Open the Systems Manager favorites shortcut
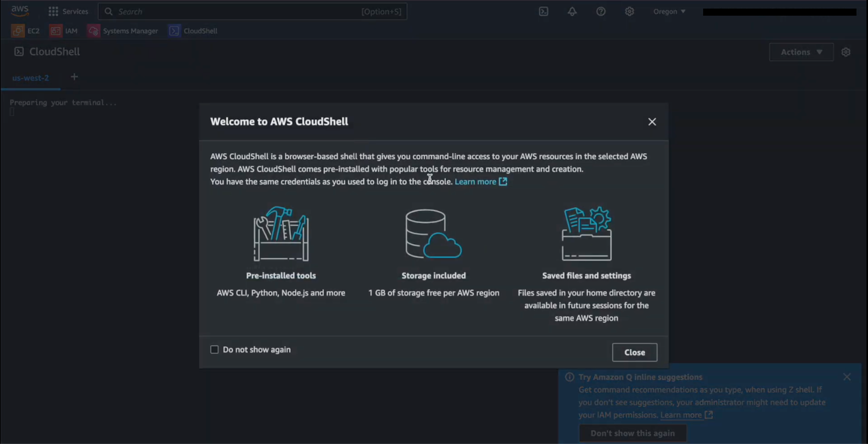The width and height of the screenshot is (868, 444). 123,31
